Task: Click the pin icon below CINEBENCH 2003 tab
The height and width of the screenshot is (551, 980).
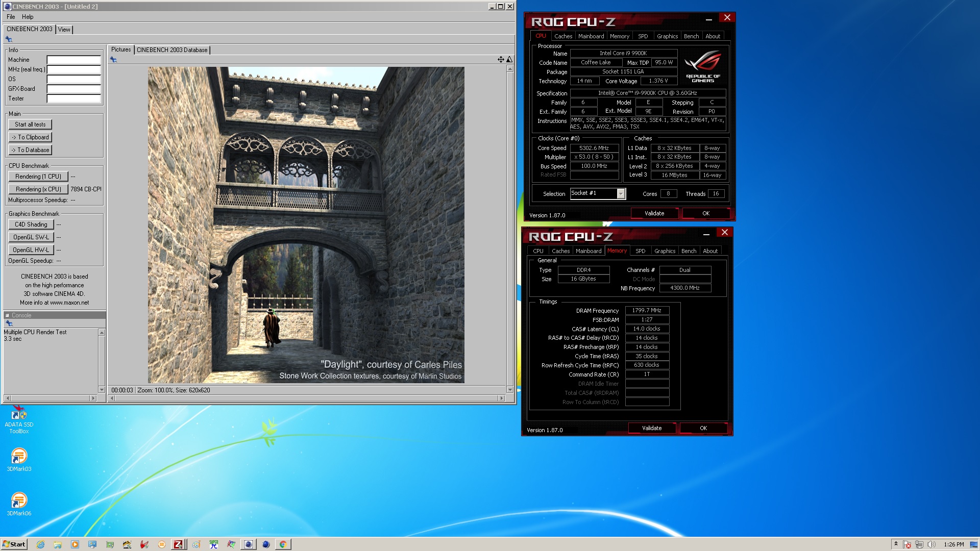Action: [9, 39]
